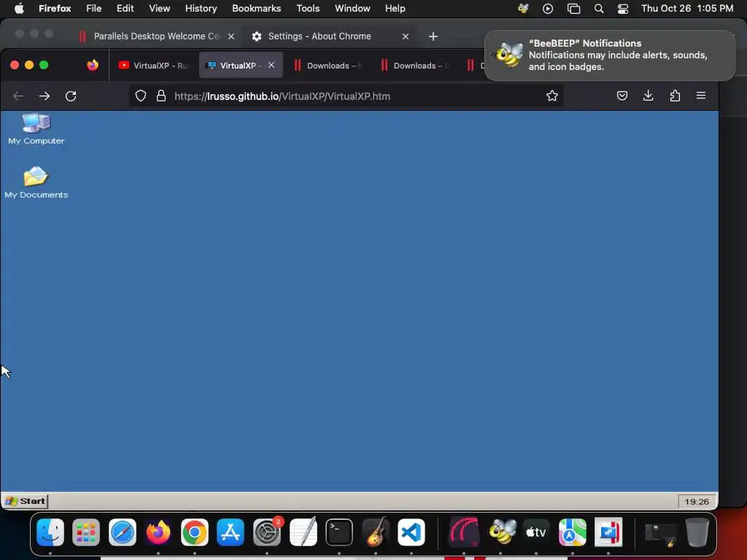Open the red swirl app in Dock

click(464, 532)
